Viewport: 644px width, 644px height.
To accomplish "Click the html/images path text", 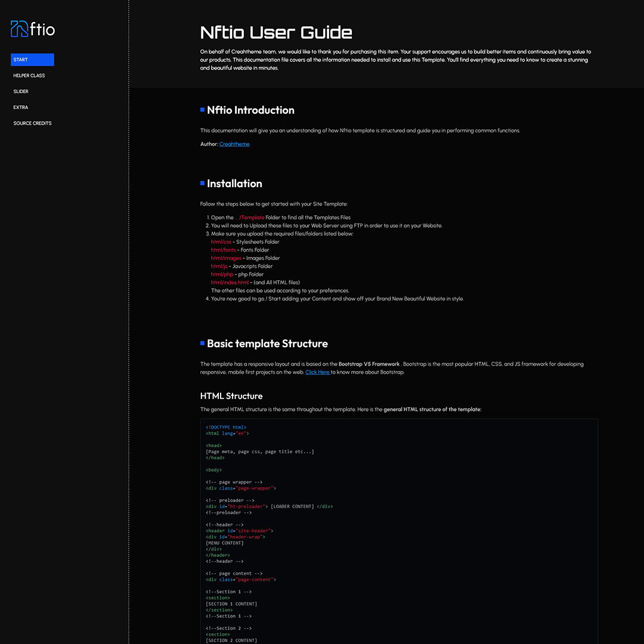I will pyautogui.click(x=226, y=258).
